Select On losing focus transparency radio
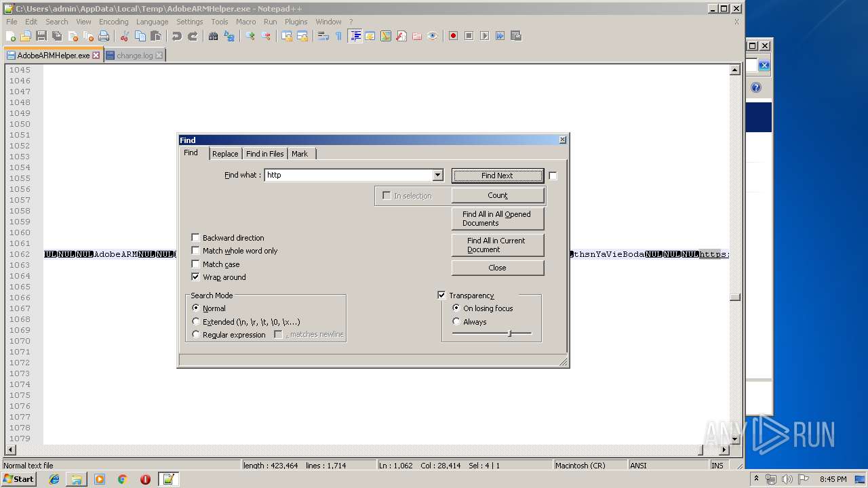Screen dimensions: 868x488 click(456, 308)
